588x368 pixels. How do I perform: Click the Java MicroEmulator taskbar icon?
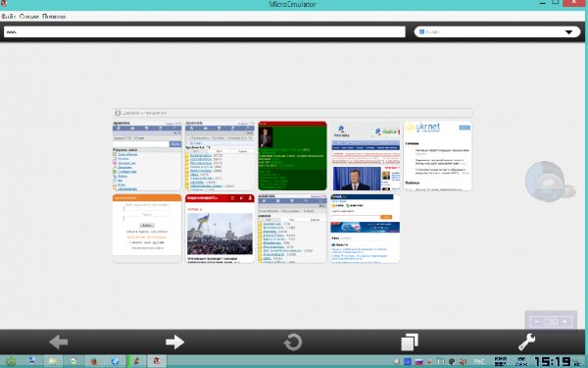coord(157,361)
